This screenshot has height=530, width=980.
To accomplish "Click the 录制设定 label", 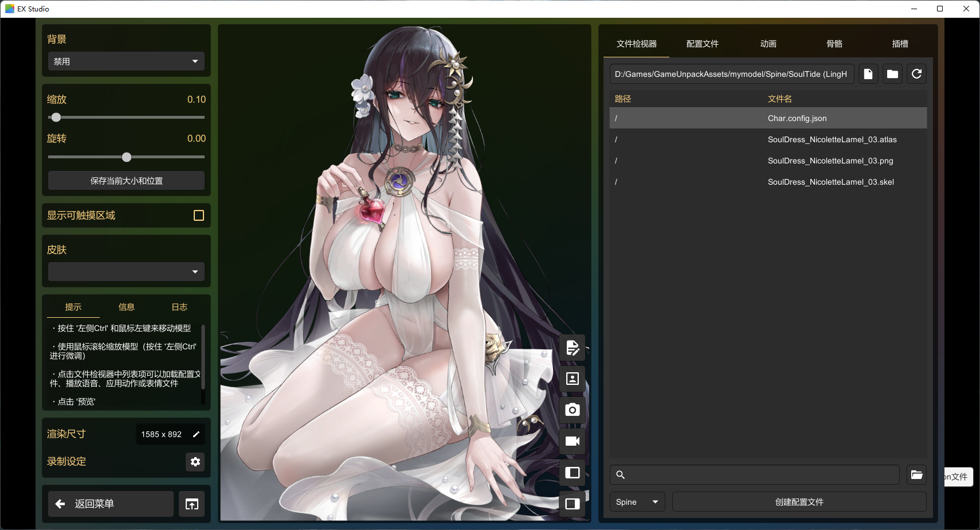I will coord(66,461).
